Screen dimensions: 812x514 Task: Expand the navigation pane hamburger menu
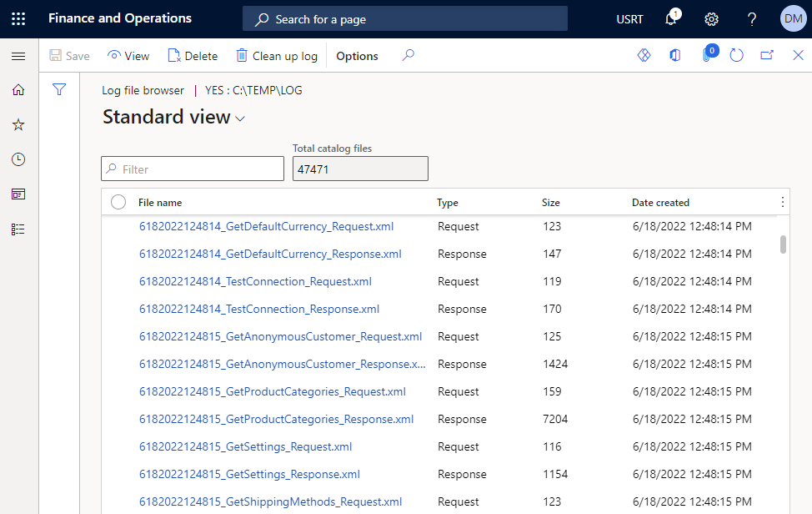[x=18, y=56]
